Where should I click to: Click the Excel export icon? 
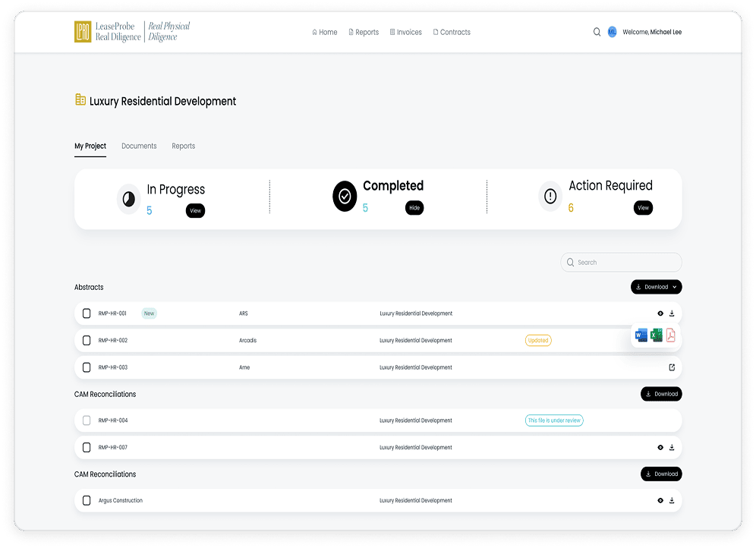657,335
